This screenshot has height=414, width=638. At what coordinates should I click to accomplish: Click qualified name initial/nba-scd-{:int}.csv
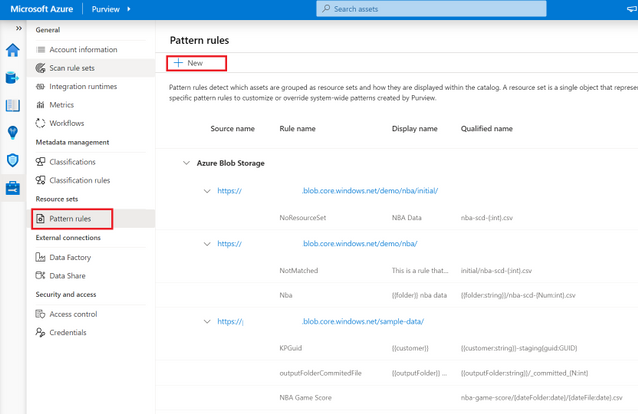(x=496, y=270)
